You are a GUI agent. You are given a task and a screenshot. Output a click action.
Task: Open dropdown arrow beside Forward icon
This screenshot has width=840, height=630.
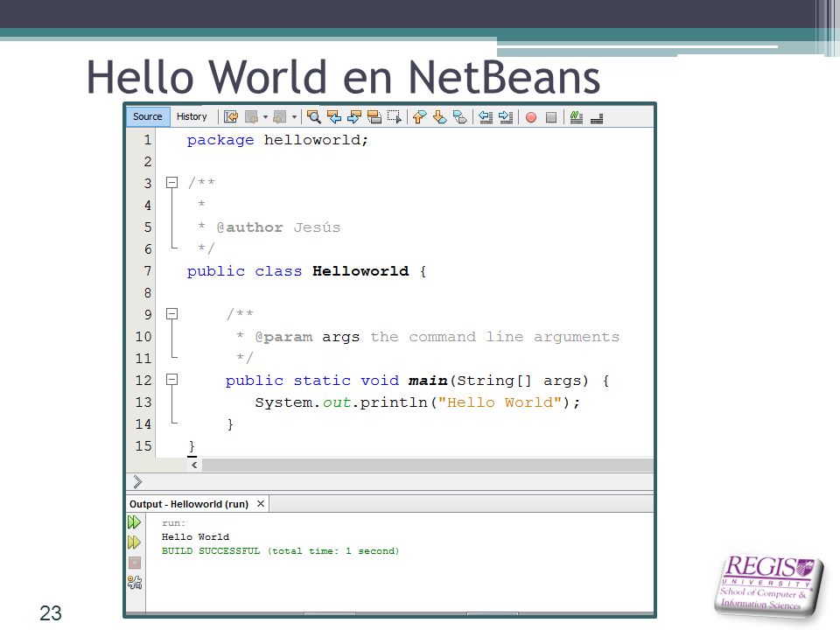point(294,116)
